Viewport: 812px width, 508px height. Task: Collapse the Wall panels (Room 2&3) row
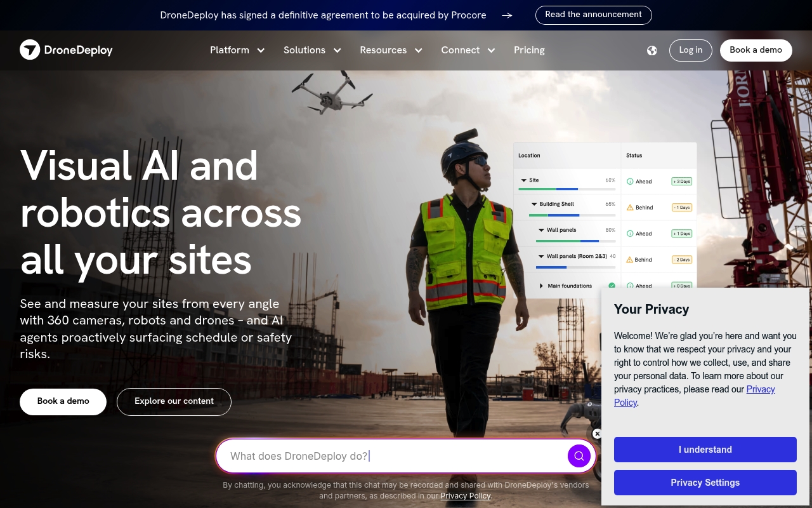coord(542,257)
